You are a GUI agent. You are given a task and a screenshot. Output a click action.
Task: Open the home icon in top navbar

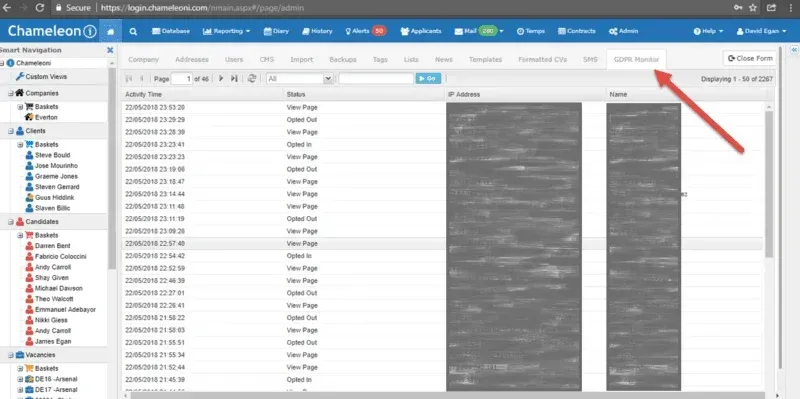pyautogui.click(x=111, y=31)
